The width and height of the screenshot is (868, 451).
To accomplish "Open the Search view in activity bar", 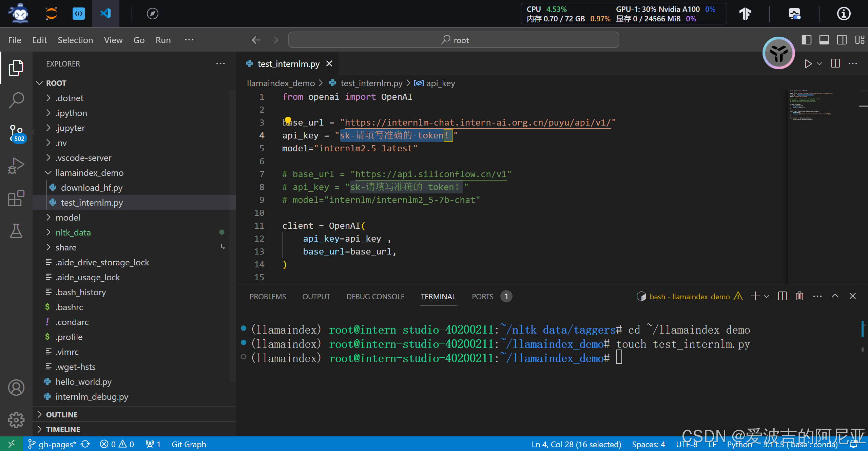I will click(x=16, y=100).
